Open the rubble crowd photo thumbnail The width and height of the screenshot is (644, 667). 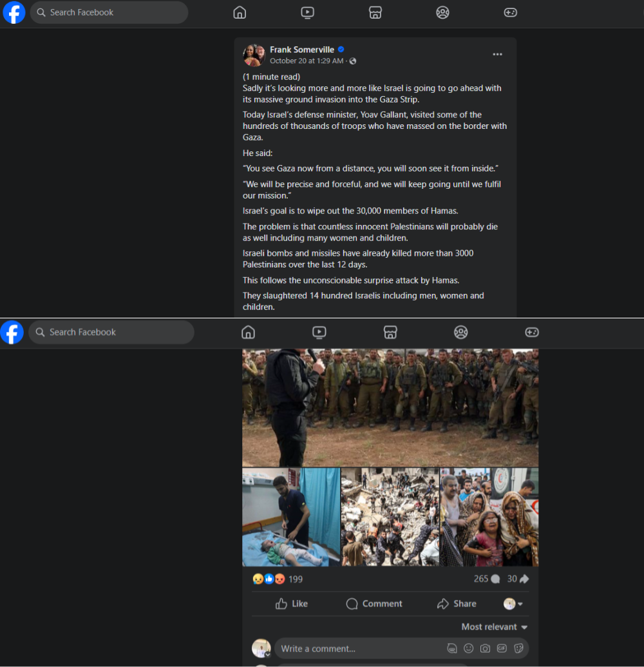(x=390, y=517)
